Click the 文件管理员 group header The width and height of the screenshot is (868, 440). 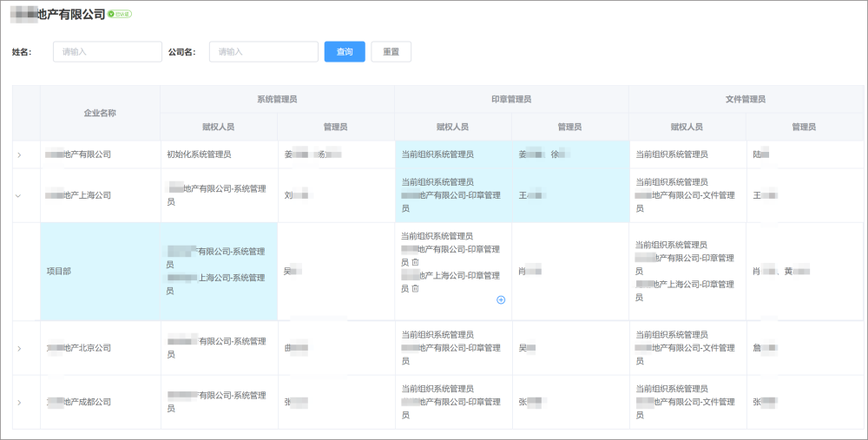[745, 99]
